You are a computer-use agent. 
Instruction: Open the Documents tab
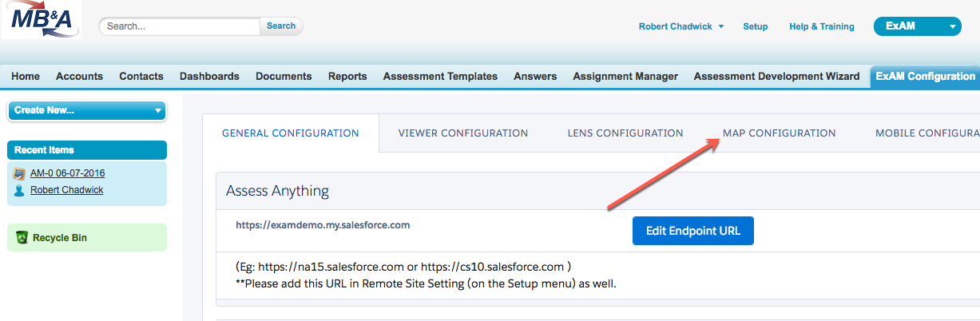284,77
